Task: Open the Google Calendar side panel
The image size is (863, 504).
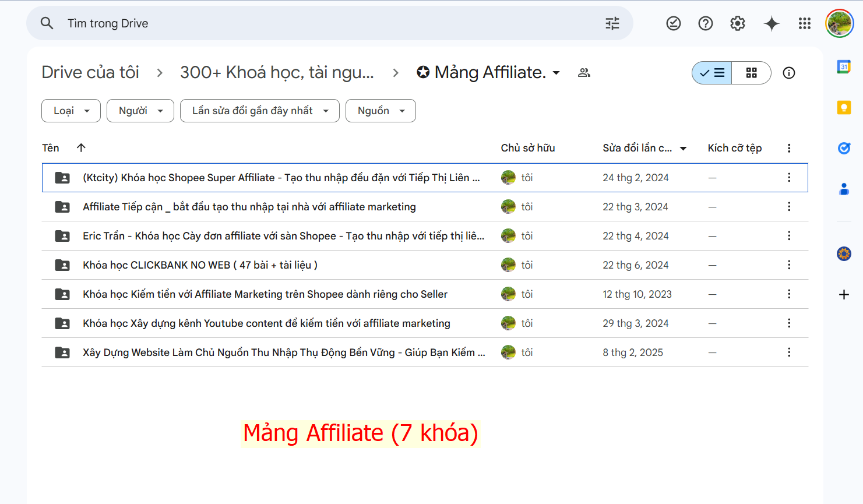Action: click(x=844, y=67)
